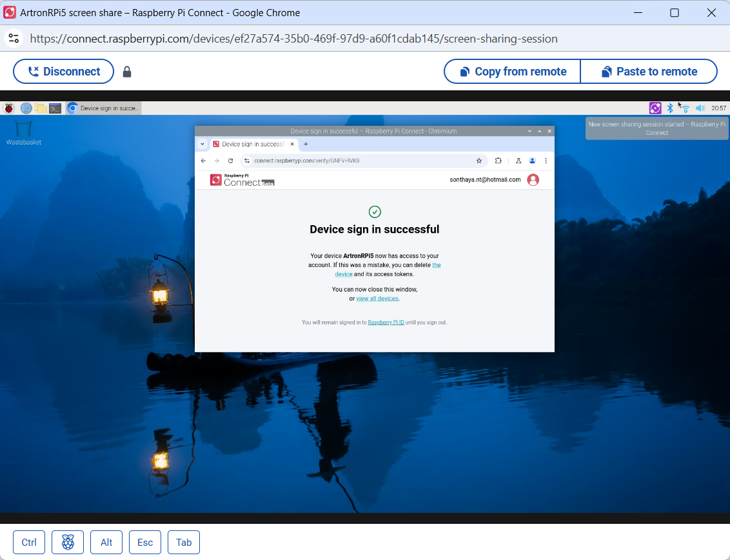View site information in Chromium address bar
The width and height of the screenshot is (730, 560).
pos(247,161)
